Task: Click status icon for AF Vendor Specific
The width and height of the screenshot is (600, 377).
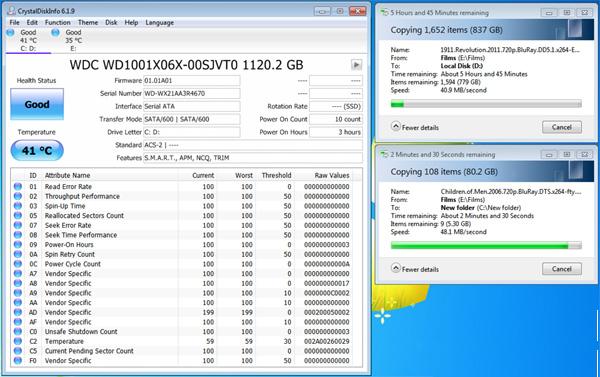Action: point(18,322)
